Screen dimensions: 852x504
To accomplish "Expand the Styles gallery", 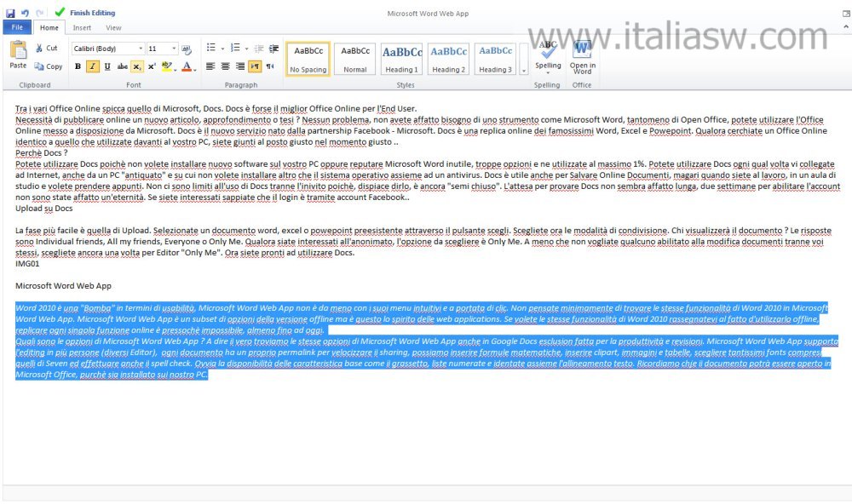I will [524, 60].
